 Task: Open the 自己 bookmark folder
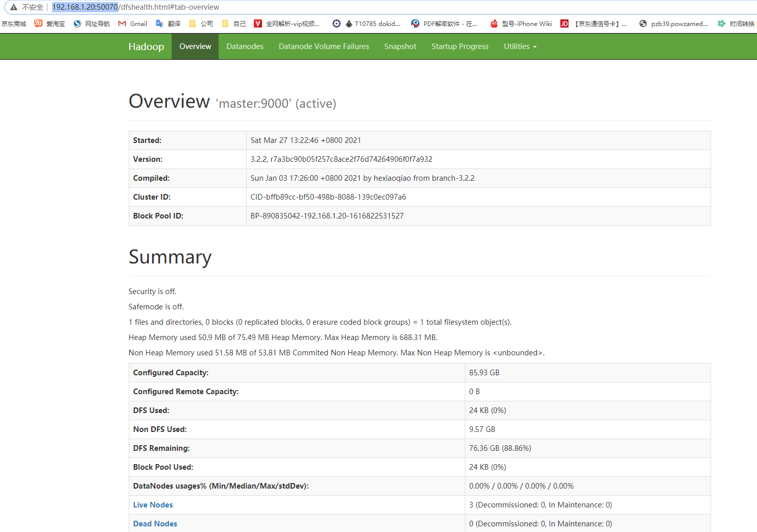(234, 23)
